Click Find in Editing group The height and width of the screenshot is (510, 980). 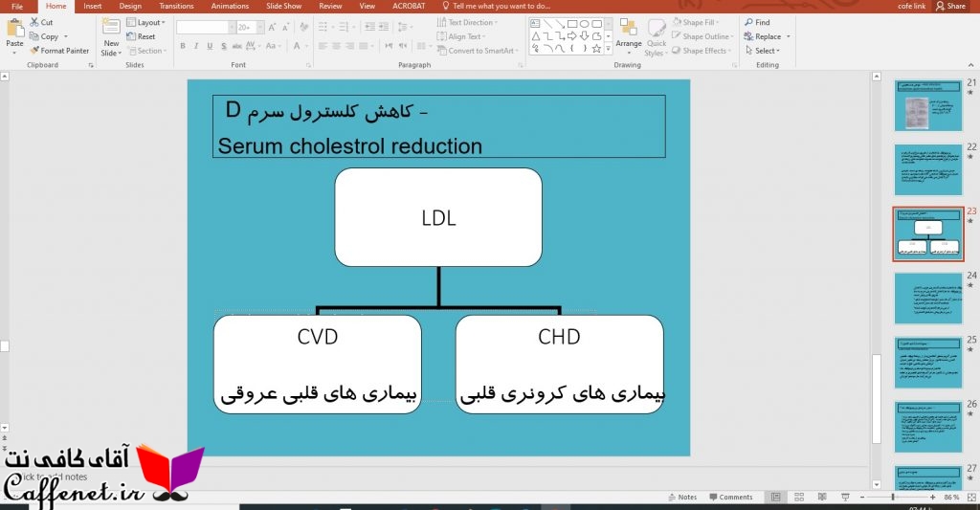tap(757, 23)
